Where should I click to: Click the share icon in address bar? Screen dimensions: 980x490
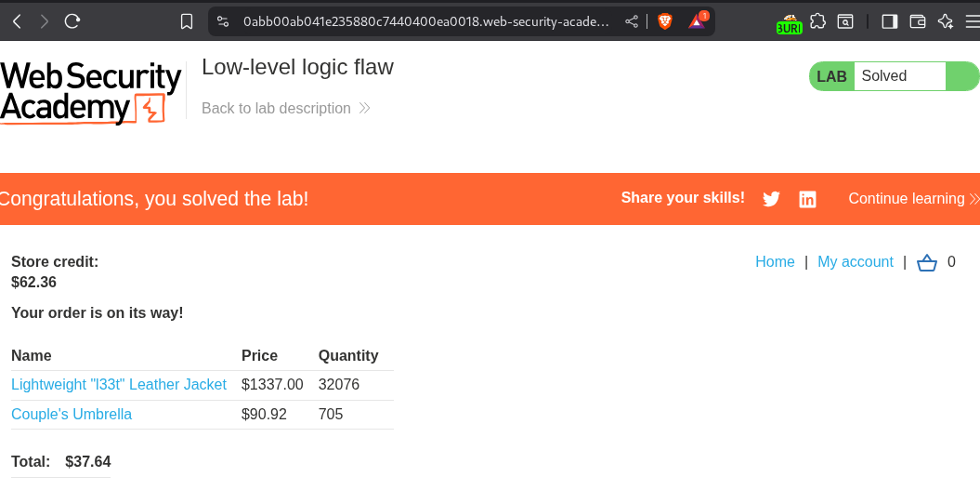632,20
